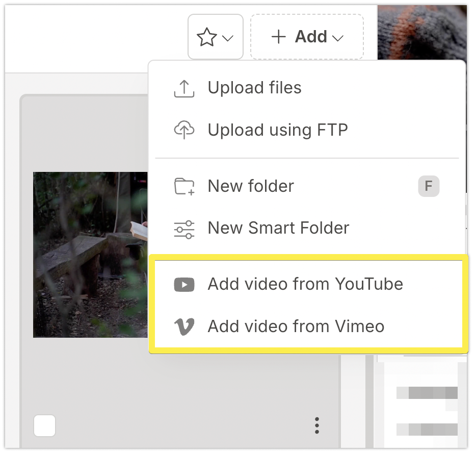Click the F shortcut badge
476x453 pixels.
[429, 187]
